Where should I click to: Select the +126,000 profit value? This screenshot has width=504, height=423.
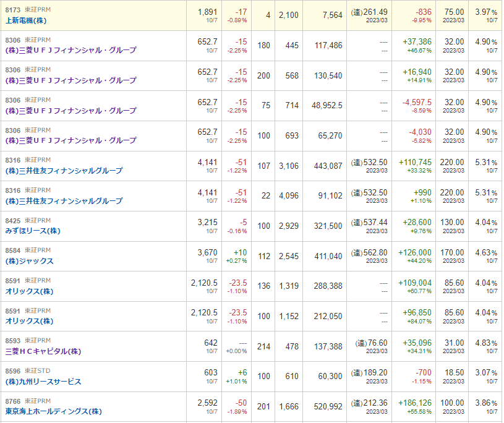click(415, 253)
